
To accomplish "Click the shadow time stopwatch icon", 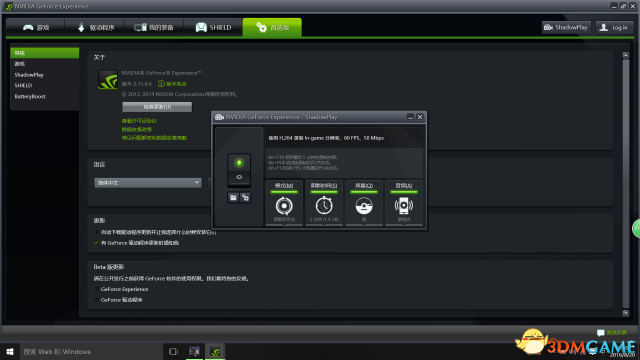I will coord(324,205).
